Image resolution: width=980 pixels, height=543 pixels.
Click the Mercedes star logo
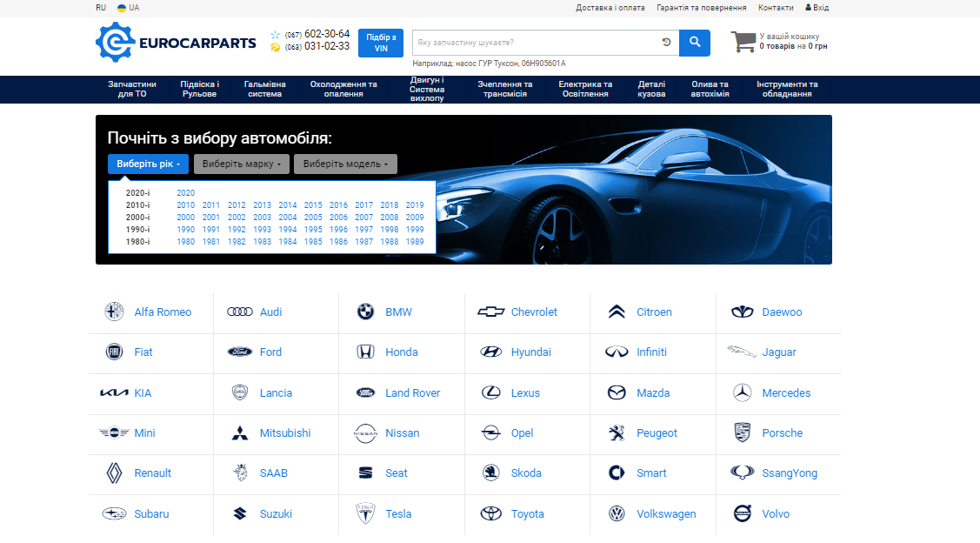743,392
